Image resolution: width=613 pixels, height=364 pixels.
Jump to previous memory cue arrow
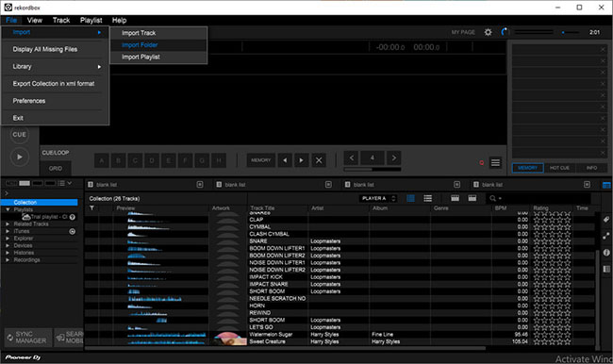point(285,160)
